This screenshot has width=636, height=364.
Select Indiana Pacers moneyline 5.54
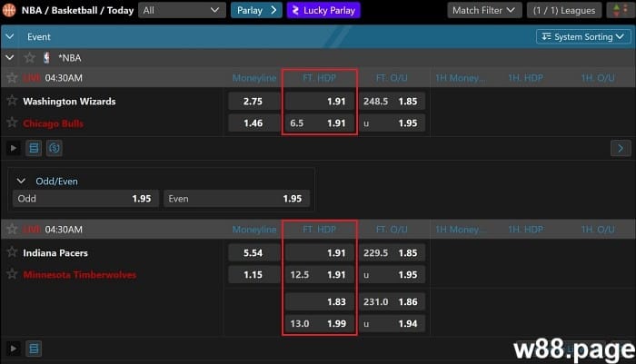click(x=253, y=253)
